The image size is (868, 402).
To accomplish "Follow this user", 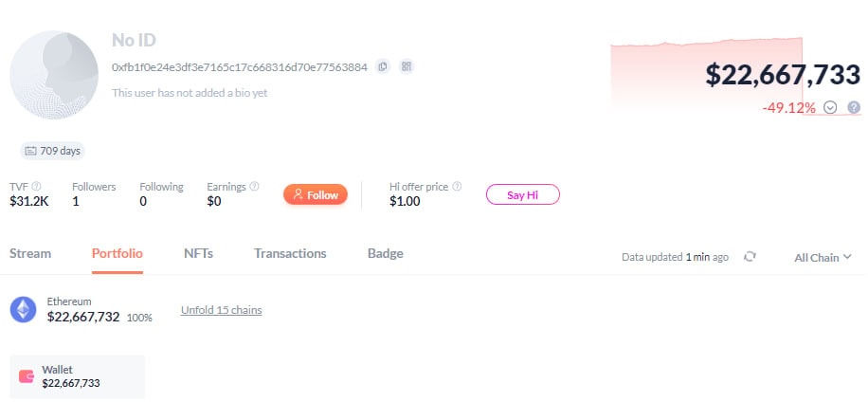I will (316, 194).
